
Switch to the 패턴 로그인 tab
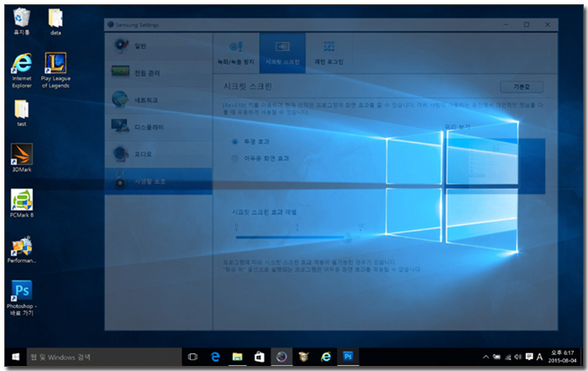(x=329, y=53)
